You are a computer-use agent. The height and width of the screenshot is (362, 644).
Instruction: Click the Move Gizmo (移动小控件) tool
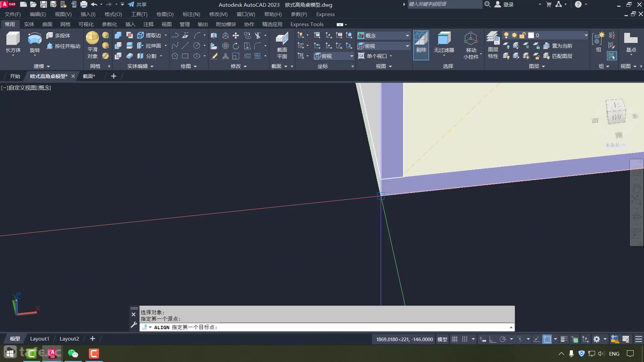click(471, 45)
